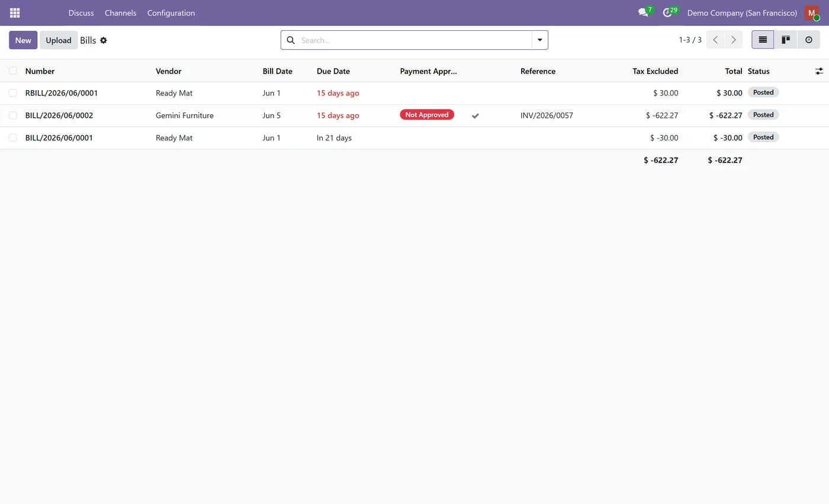Sort by the Total column header
Image resolution: width=829 pixels, height=504 pixels.
click(733, 71)
